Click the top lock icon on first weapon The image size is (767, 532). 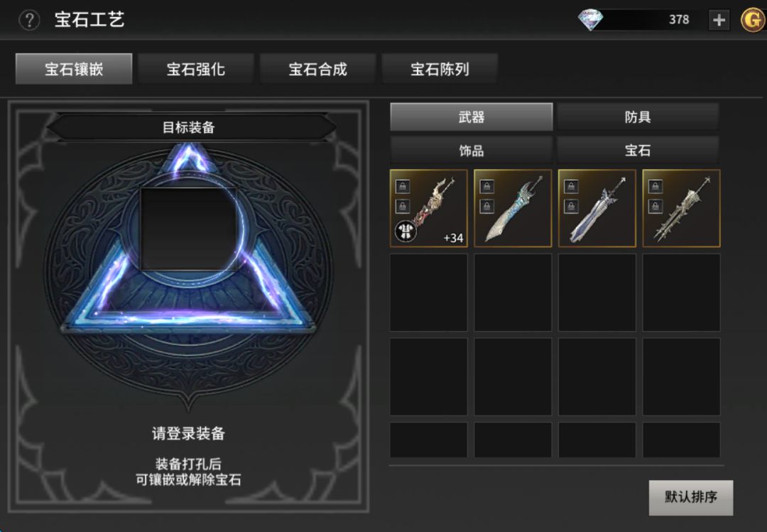403,187
